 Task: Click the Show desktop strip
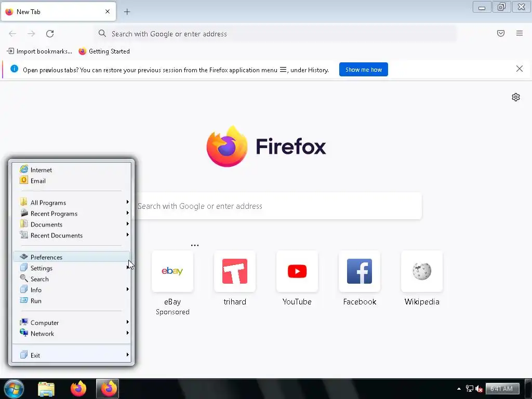pyautogui.click(x=528, y=389)
